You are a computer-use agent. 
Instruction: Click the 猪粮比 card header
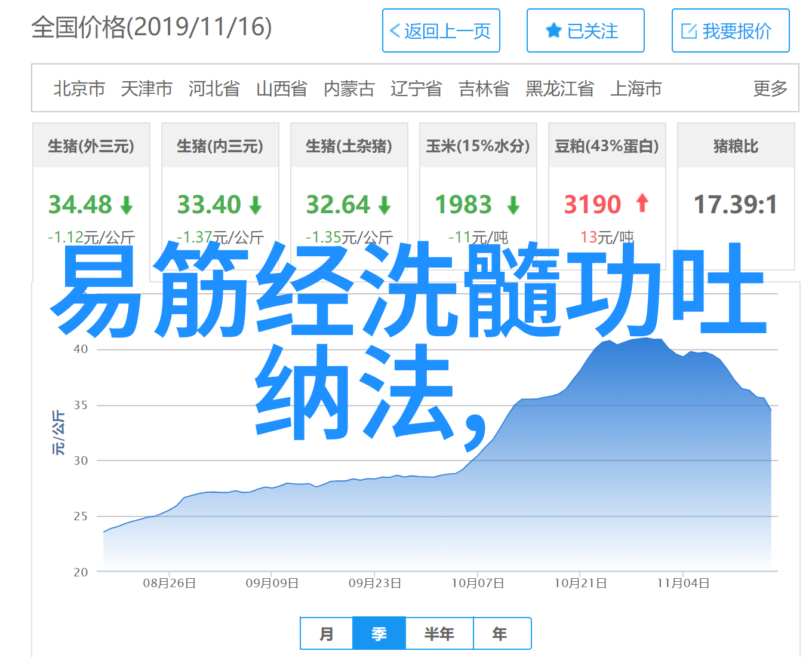click(736, 146)
